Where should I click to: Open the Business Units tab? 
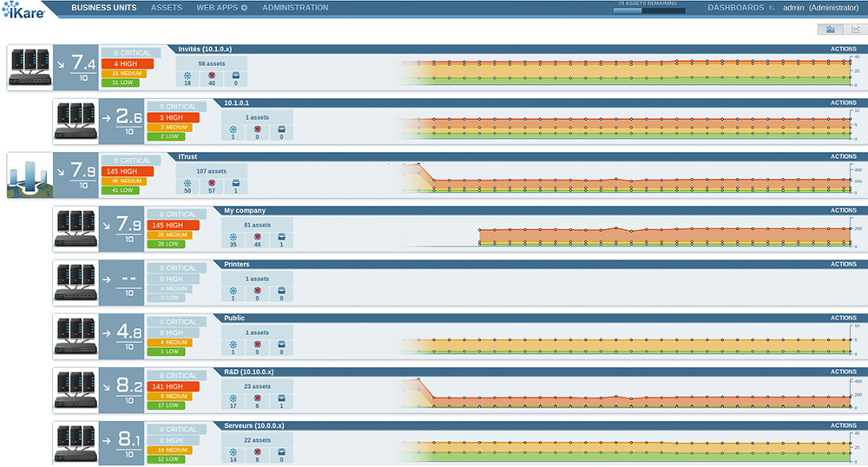point(103,8)
